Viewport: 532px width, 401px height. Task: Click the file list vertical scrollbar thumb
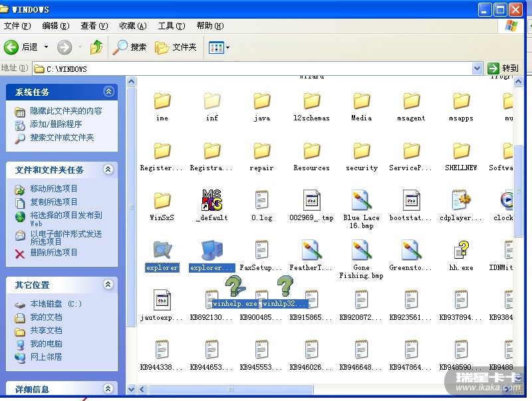[x=518, y=191]
